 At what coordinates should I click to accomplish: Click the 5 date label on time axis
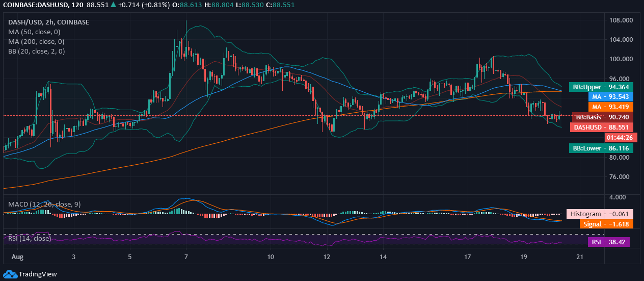(130, 256)
